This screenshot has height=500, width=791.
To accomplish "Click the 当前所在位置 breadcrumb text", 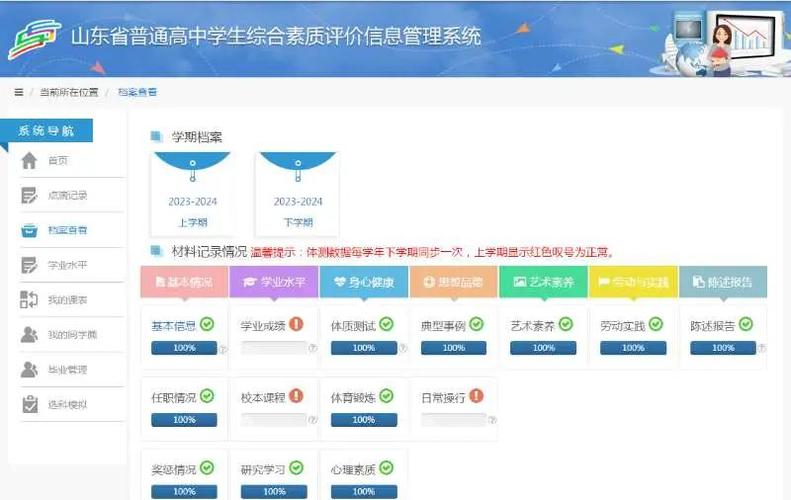I will (69, 92).
